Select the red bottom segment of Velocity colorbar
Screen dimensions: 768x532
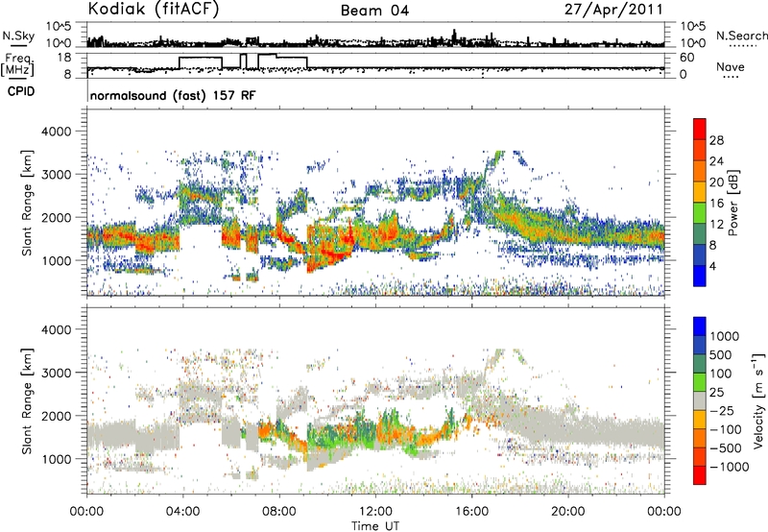700,475
